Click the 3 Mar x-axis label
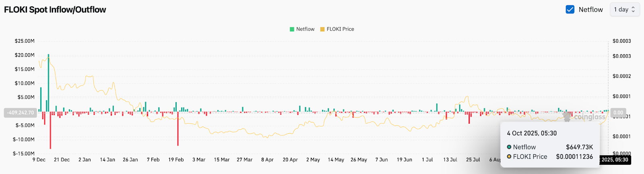 [199, 160]
